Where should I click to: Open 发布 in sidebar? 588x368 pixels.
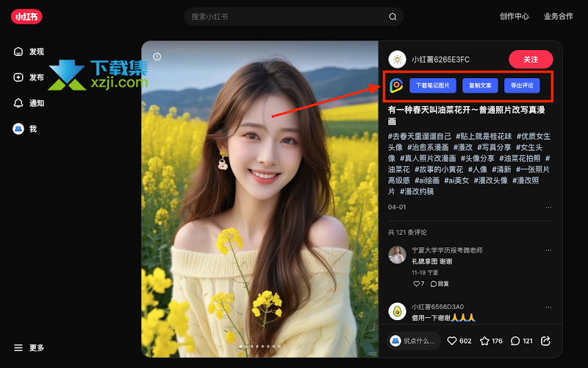coord(29,77)
